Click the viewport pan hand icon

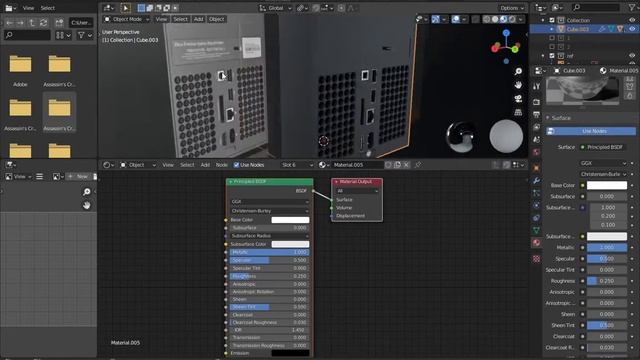click(x=518, y=85)
